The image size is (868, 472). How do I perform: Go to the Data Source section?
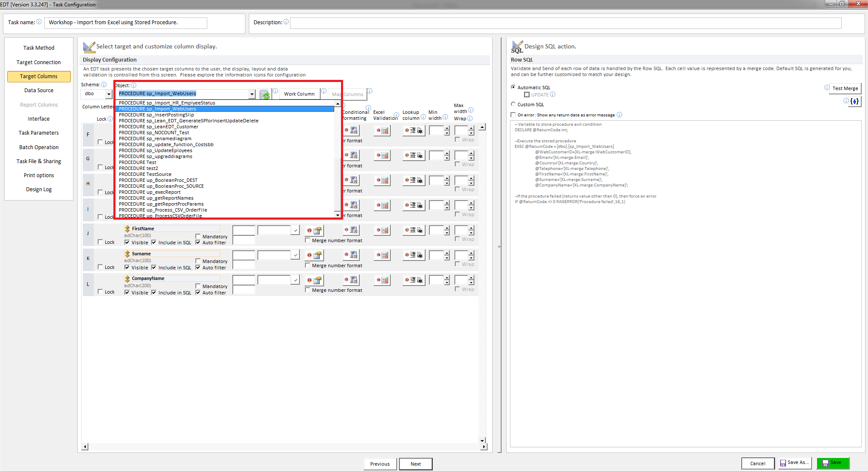tap(39, 90)
